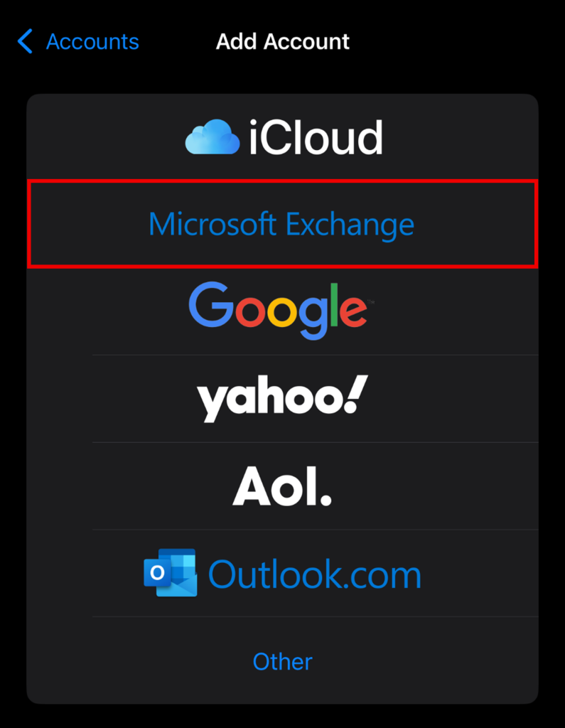Go back to Accounts
The width and height of the screenshot is (565, 728).
click(78, 41)
